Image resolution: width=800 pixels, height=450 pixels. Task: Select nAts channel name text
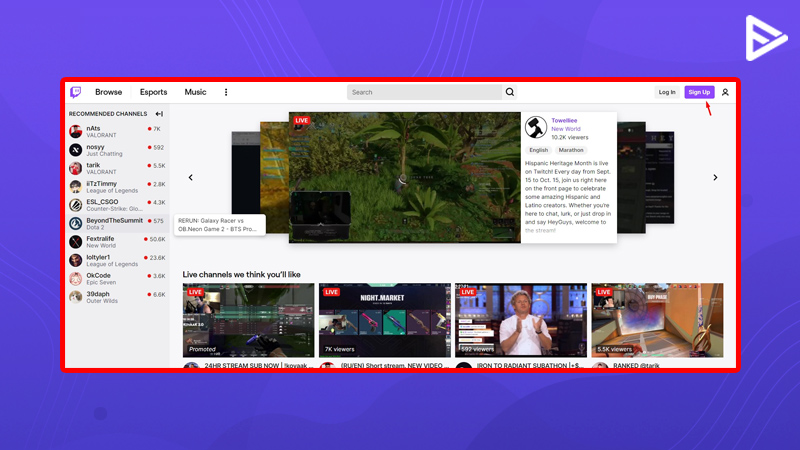point(93,128)
